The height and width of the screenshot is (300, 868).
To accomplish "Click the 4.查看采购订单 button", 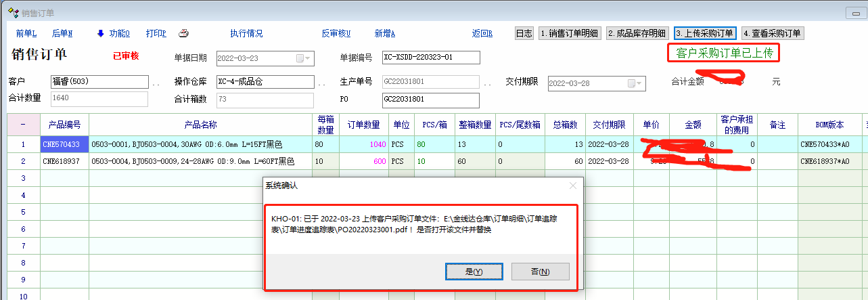I will coord(772,33).
